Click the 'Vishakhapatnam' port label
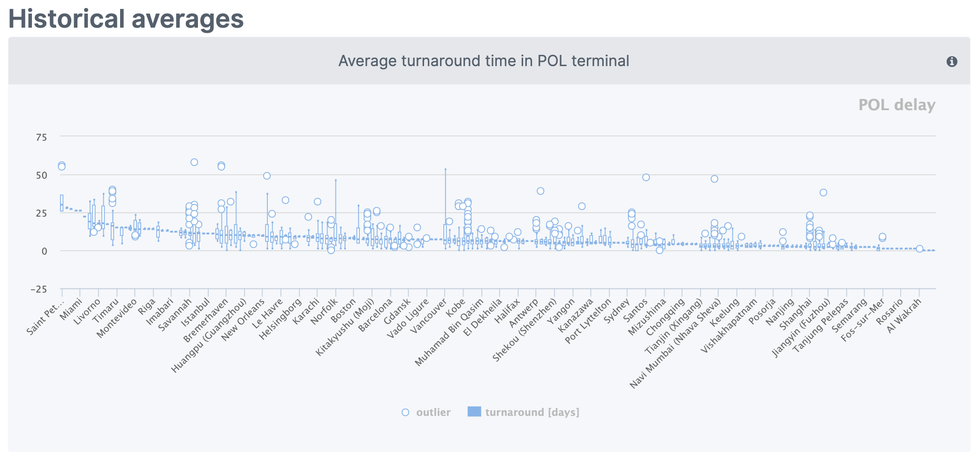Image resolution: width=980 pixels, height=459 pixels. 730,326
